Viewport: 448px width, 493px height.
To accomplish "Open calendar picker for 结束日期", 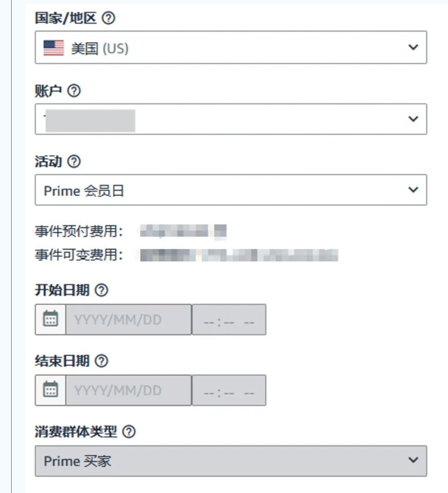I will point(50,391).
